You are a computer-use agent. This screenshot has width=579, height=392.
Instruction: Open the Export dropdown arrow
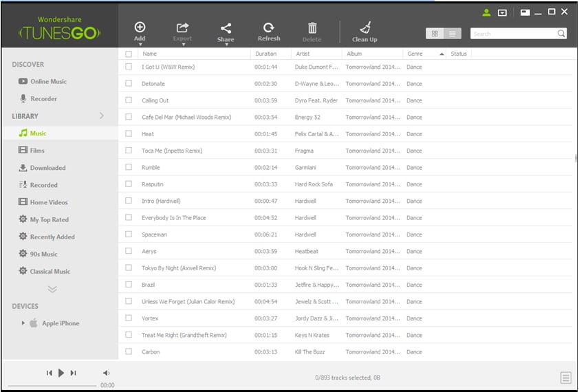183,45
